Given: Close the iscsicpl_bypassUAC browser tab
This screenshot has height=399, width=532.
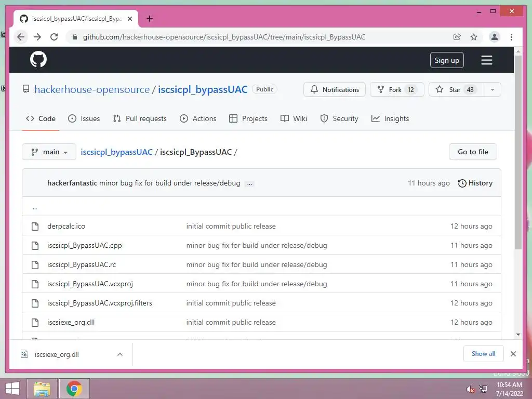Looking at the screenshot, I should (129, 19).
